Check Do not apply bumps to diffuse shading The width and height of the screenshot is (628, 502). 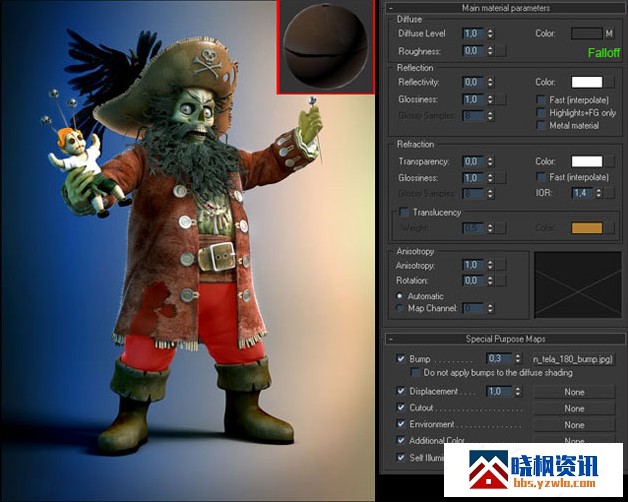415,373
